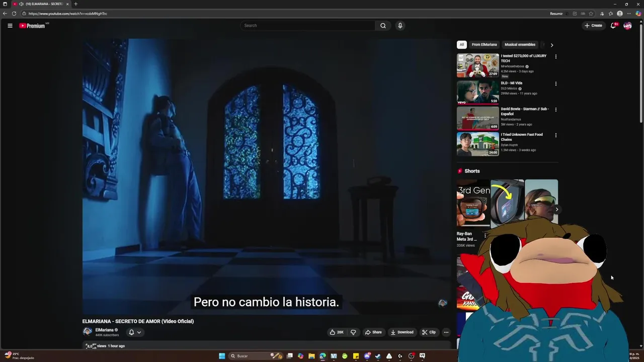The width and height of the screenshot is (644, 362).
Task: Dislike the video with thumbs down
Action: tap(353, 332)
